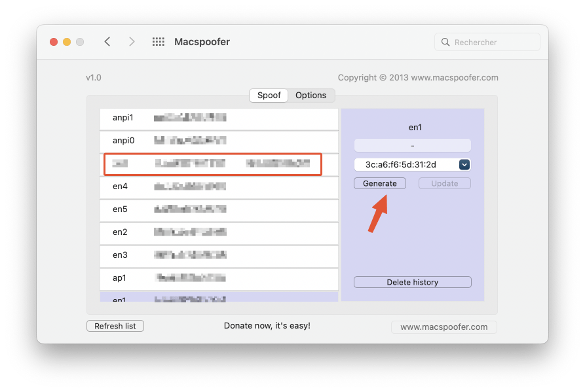The height and width of the screenshot is (392, 585).
Task: Click the Generate button
Action: click(380, 183)
